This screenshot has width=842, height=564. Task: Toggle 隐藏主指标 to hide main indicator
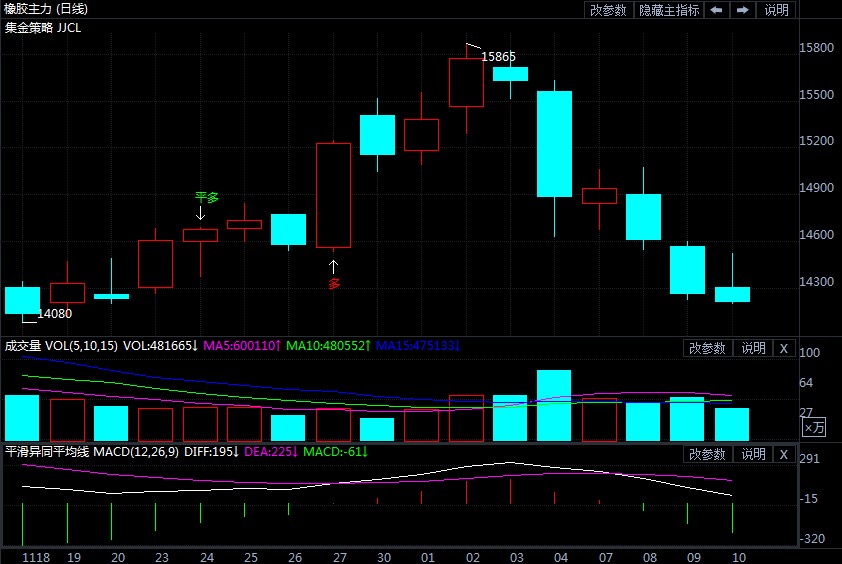[669, 10]
